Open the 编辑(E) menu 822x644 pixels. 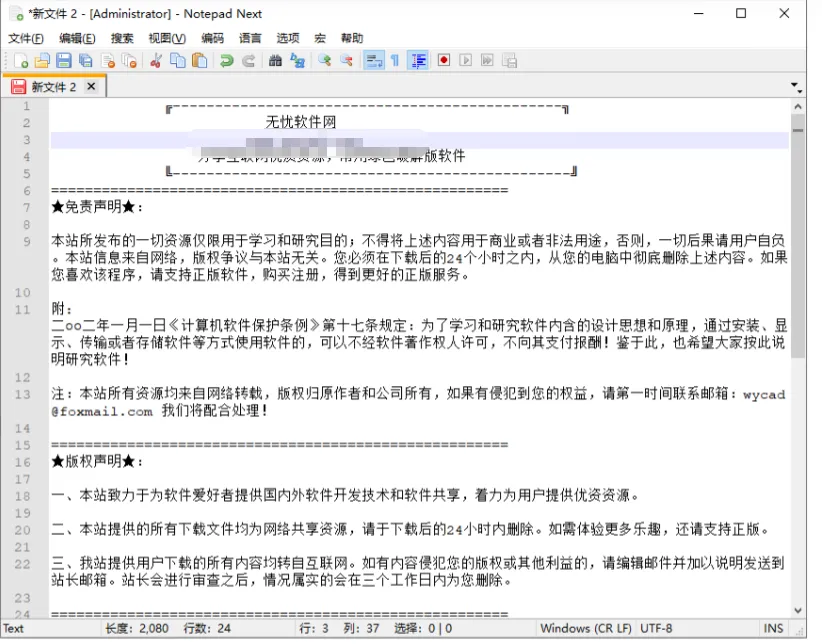(77, 38)
